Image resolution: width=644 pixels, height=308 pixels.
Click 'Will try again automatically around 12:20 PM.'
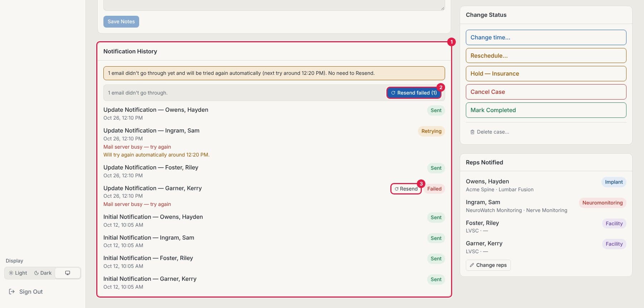click(156, 155)
